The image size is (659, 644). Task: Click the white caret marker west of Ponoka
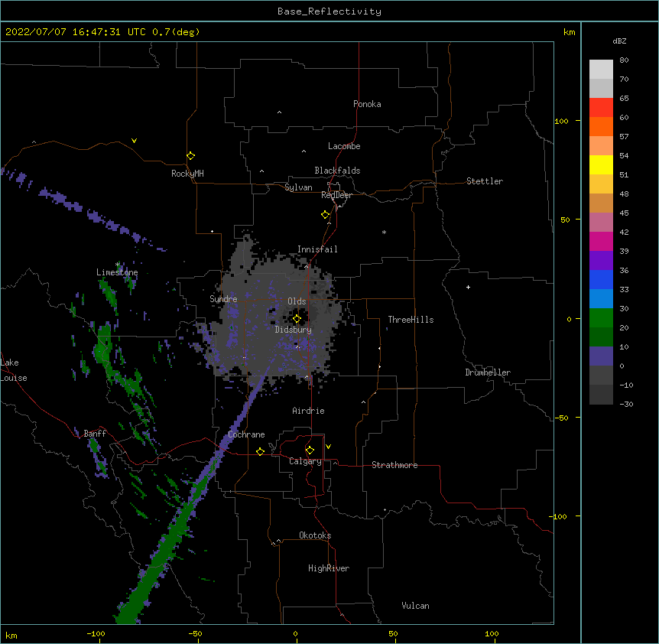[x=279, y=112]
